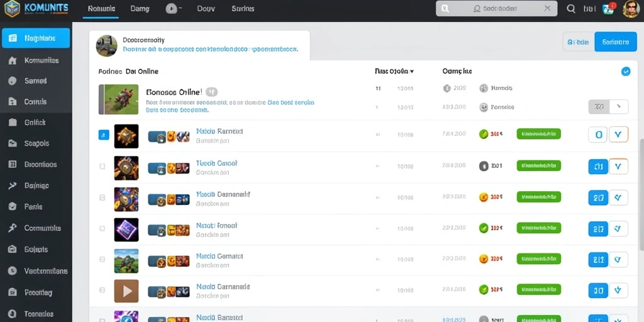Image resolution: width=644 pixels, height=322 pixels.
Task: Tick checkbox of the blue-gold heroes row
Action: coord(103,197)
